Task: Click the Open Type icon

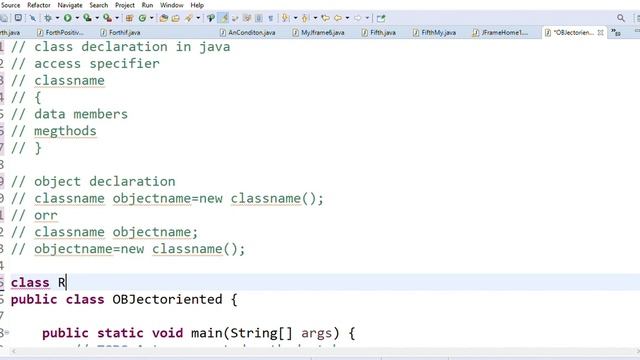Action: (x=164, y=18)
